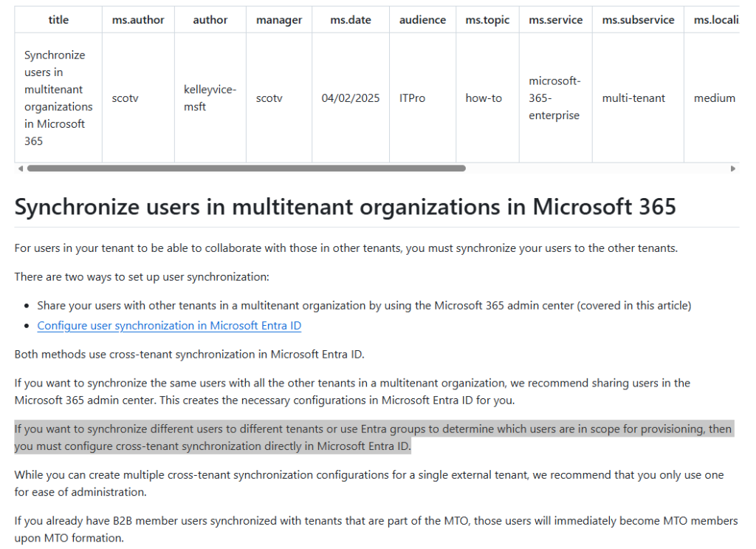
Task: Open Configure user synchronization in Microsoft Entra ID link
Action: 169,325
